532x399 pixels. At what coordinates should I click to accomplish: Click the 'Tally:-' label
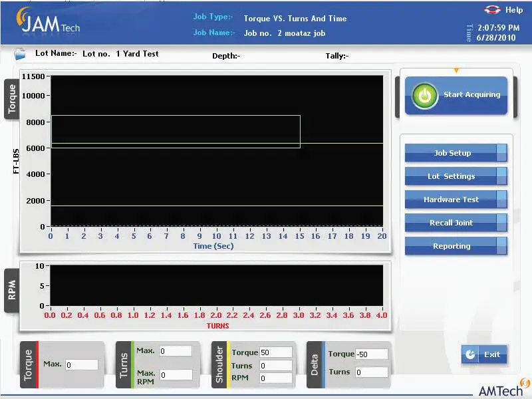(x=337, y=56)
